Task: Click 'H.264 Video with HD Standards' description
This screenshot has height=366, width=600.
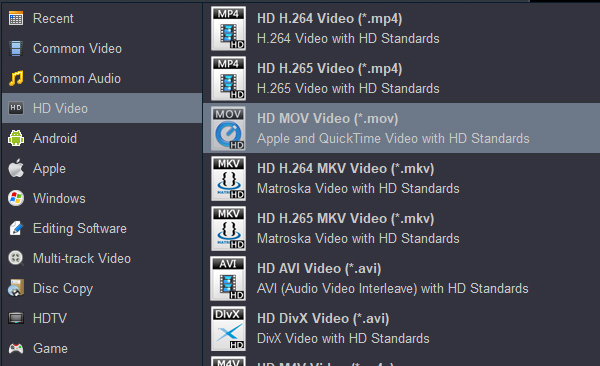Action: [x=348, y=38]
